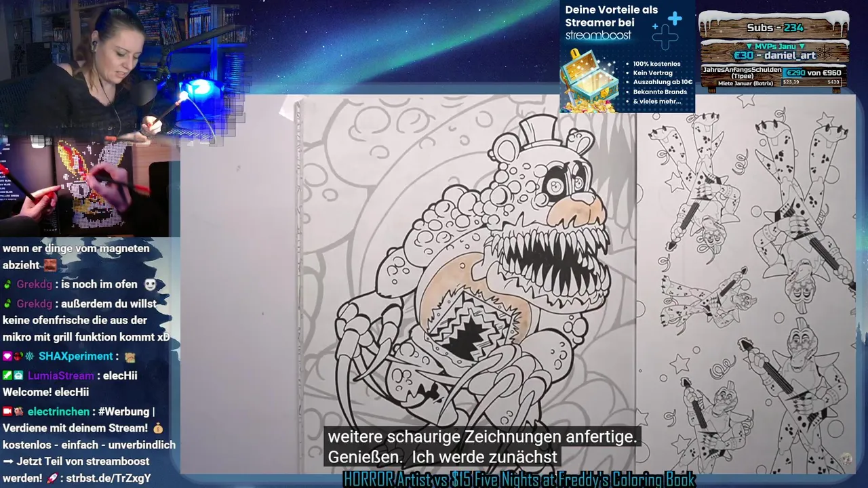Click the 'Miete Januar (Botrix)' progress bar
The height and width of the screenshot is (488, 868).
point(812,83)
